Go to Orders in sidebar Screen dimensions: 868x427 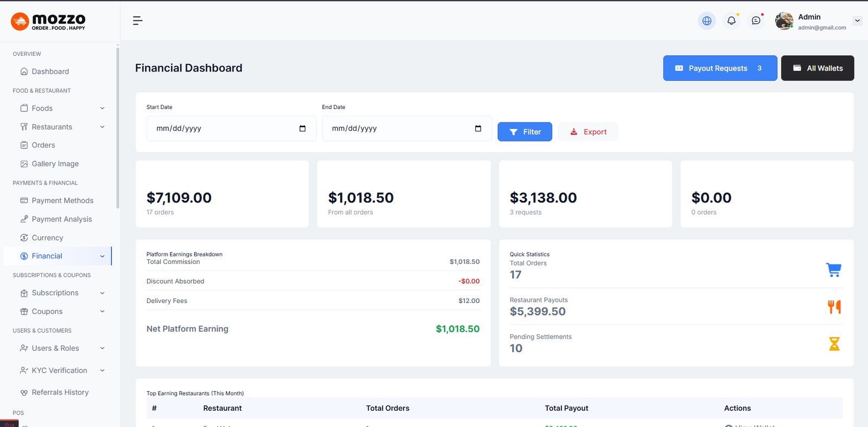tap(43, 145)
